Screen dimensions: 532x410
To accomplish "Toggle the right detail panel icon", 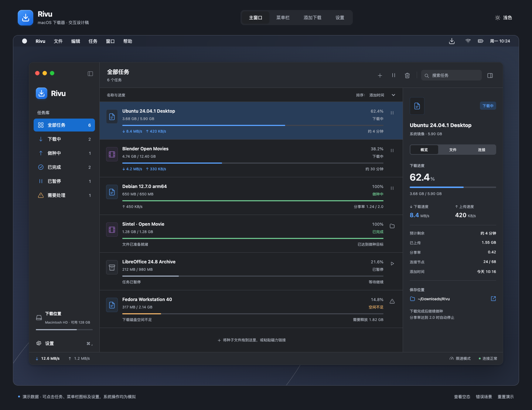I will [490, 75].
